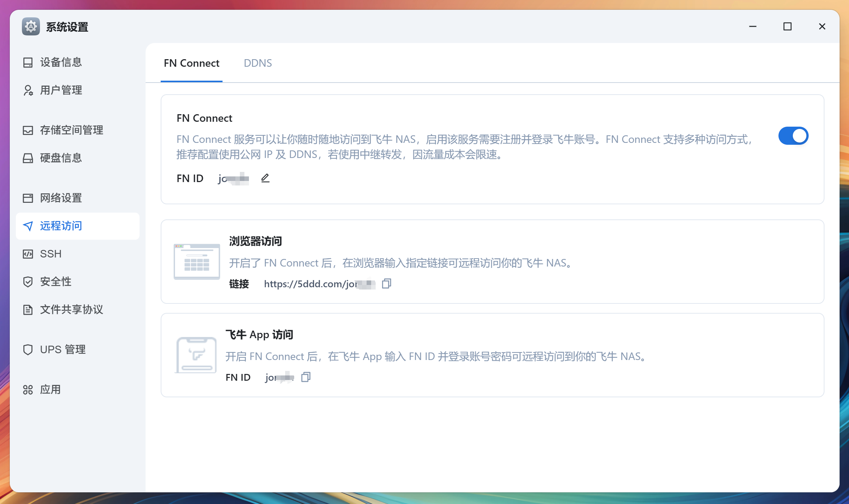Copy the FN ID under 飞牛 App 访问
Viewport: 849px width, 504px height.
tap(306, 377)
